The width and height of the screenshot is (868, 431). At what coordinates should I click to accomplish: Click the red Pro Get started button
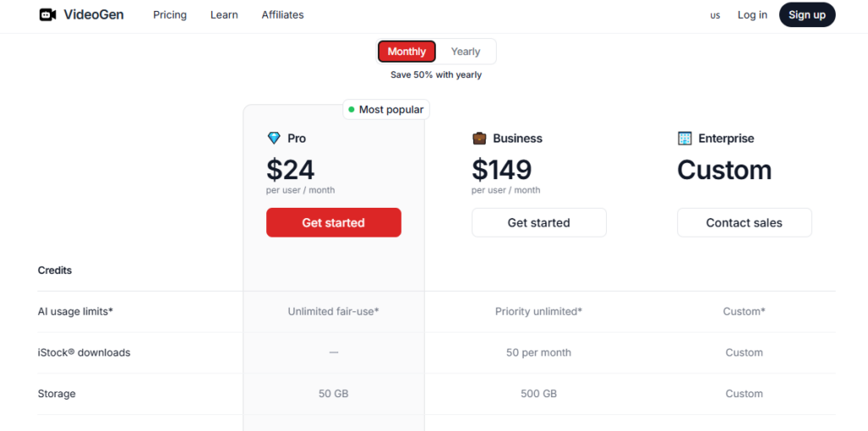333,222
